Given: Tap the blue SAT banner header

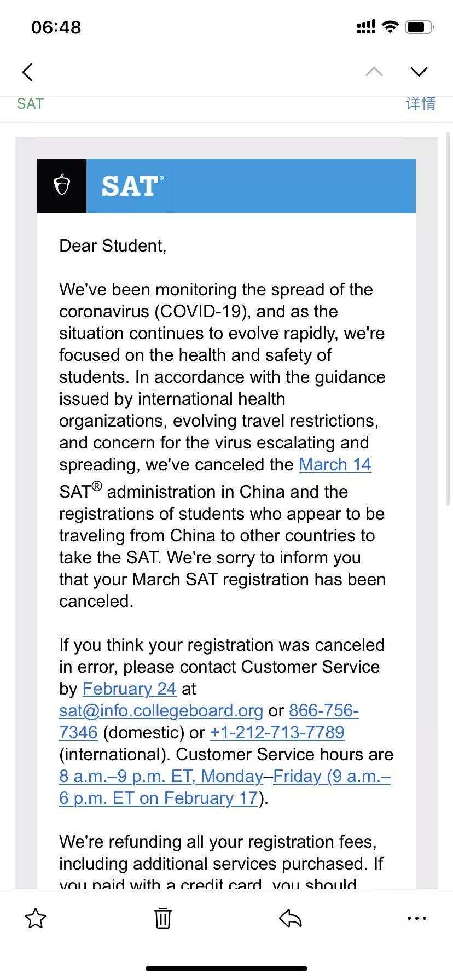Looking at the screenshot, I should (x=251, y=186).
